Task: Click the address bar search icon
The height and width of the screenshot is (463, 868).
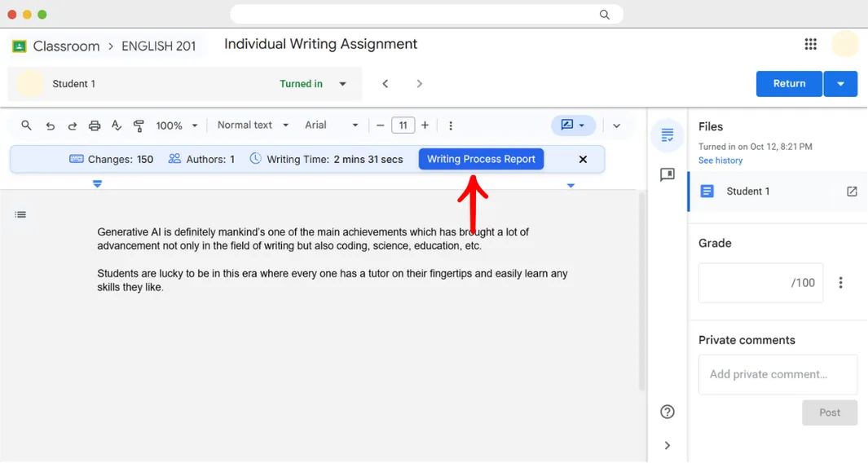Action: pos(605,15)
